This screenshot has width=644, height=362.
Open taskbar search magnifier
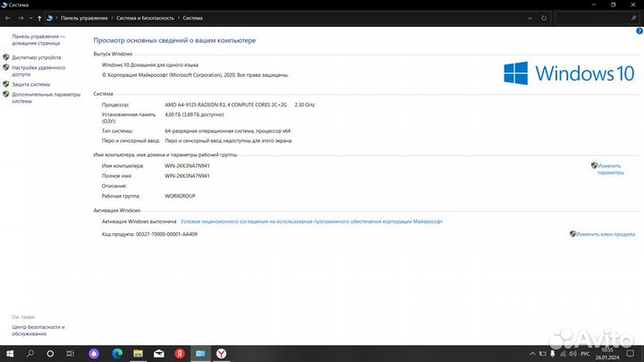point(30,353)
